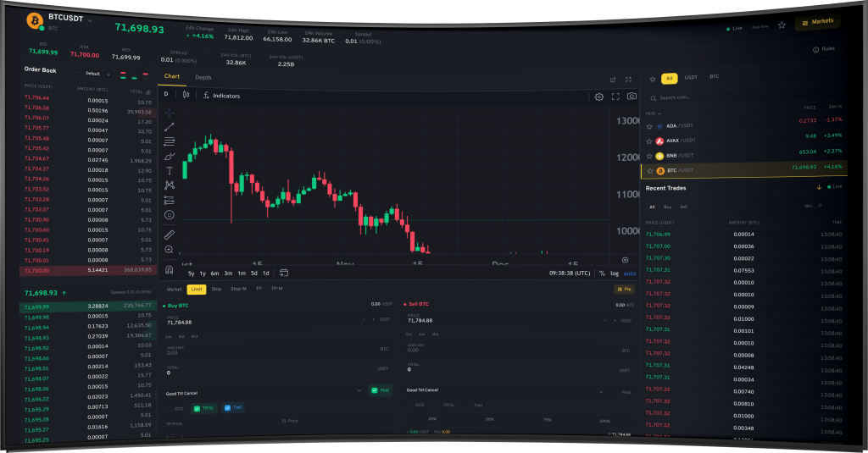Take a chart snapshot with camera icon
This screenshot has height=453, width=868.
coord(632,97)
